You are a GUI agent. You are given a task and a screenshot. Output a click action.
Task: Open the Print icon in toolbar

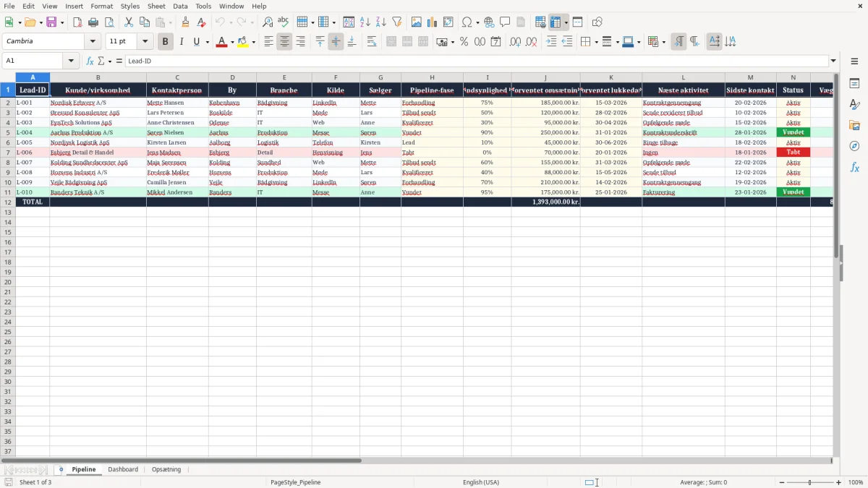tap(93, 22)
